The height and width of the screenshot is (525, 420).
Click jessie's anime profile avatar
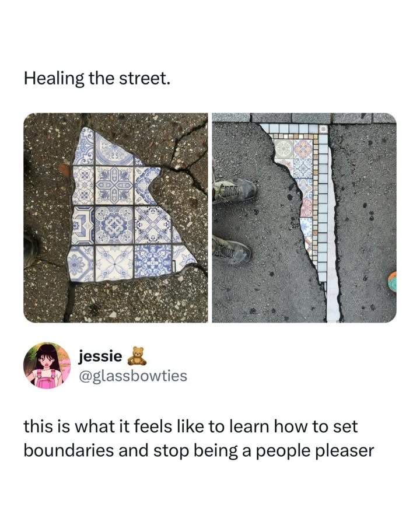click(x=47, y=366)
